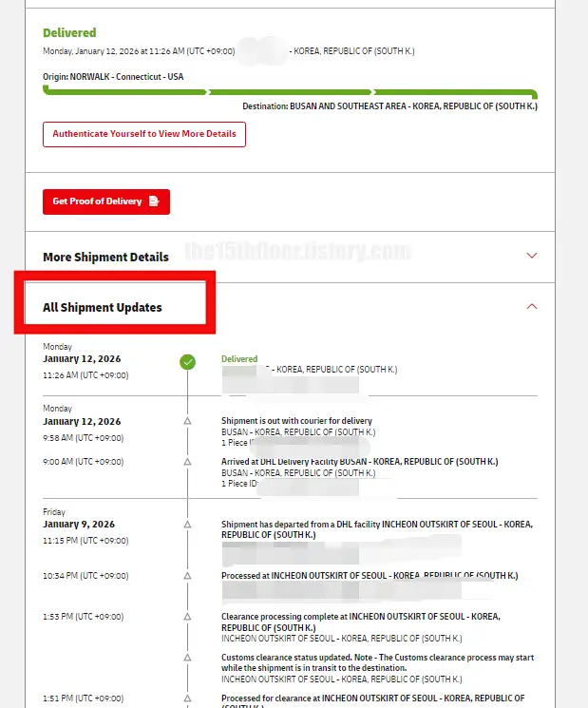The image size is (588, 708).
Task: Click the 9:00 AM (UTC +09:00) time
Action: 83,462
